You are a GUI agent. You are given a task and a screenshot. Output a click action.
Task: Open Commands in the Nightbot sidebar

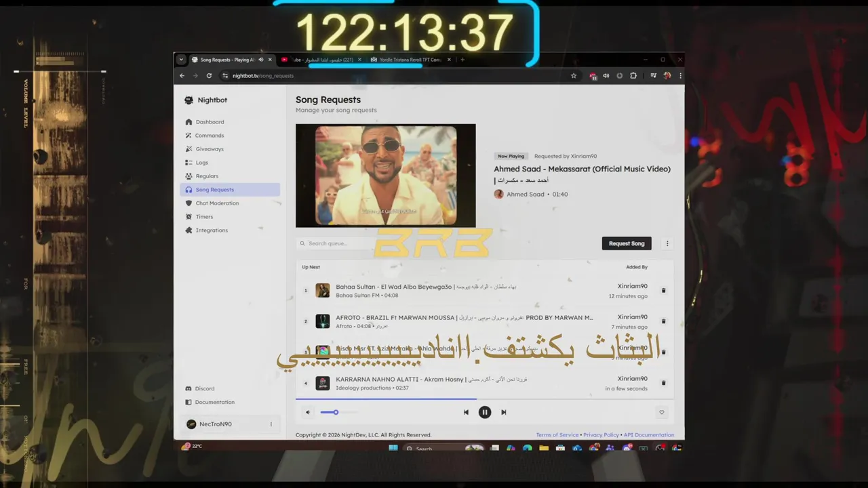pos(230,136)
